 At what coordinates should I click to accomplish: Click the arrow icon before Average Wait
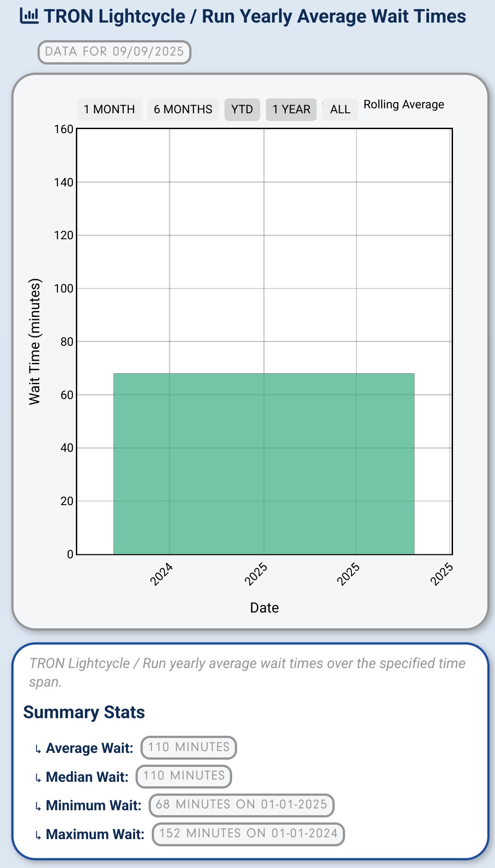click(x=38, y=749)
